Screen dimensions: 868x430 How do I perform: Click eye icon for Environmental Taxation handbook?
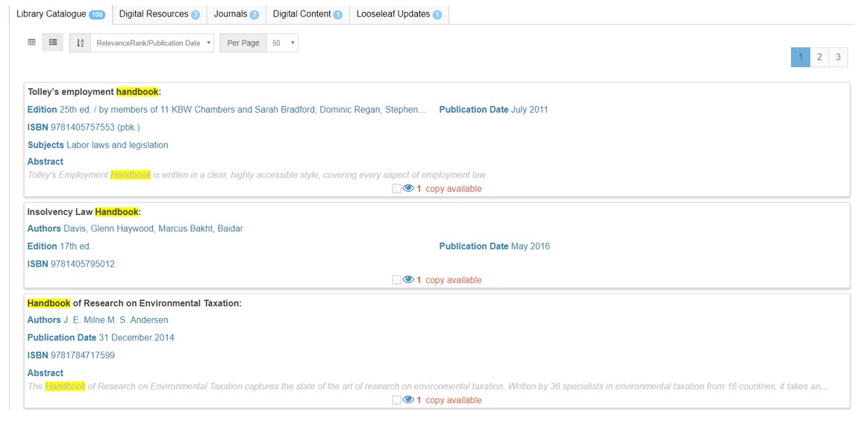(408, 399)
